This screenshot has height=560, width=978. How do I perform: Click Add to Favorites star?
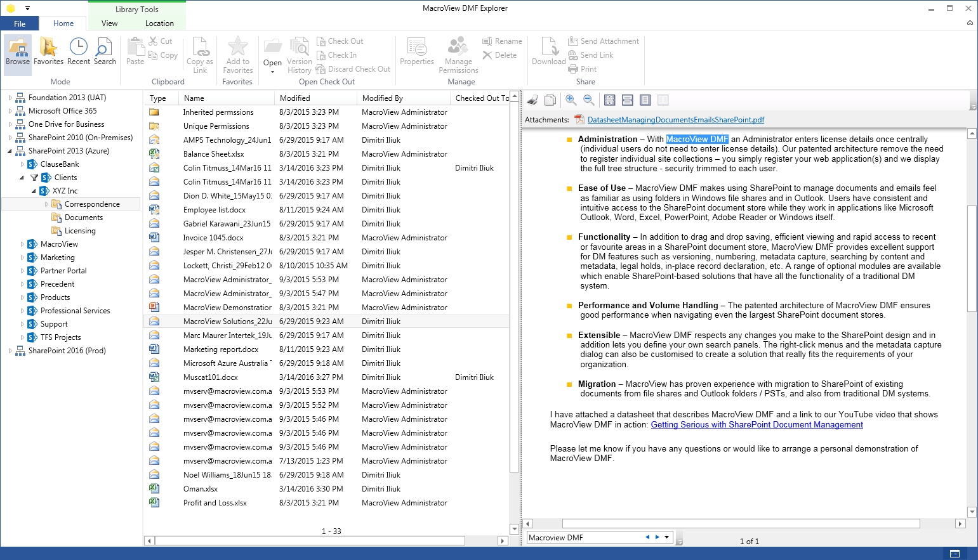click(237, 55)
